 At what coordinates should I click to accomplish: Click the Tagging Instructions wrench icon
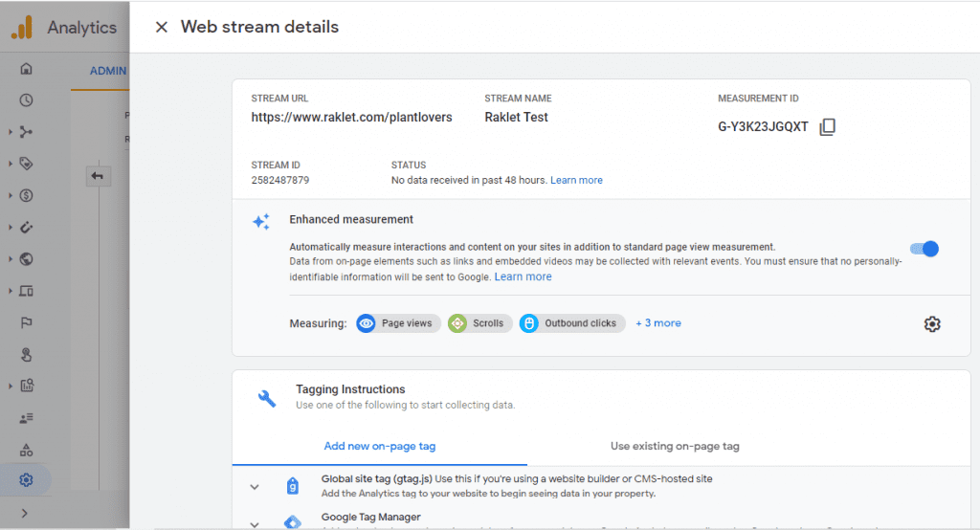(x=267, y=398)
